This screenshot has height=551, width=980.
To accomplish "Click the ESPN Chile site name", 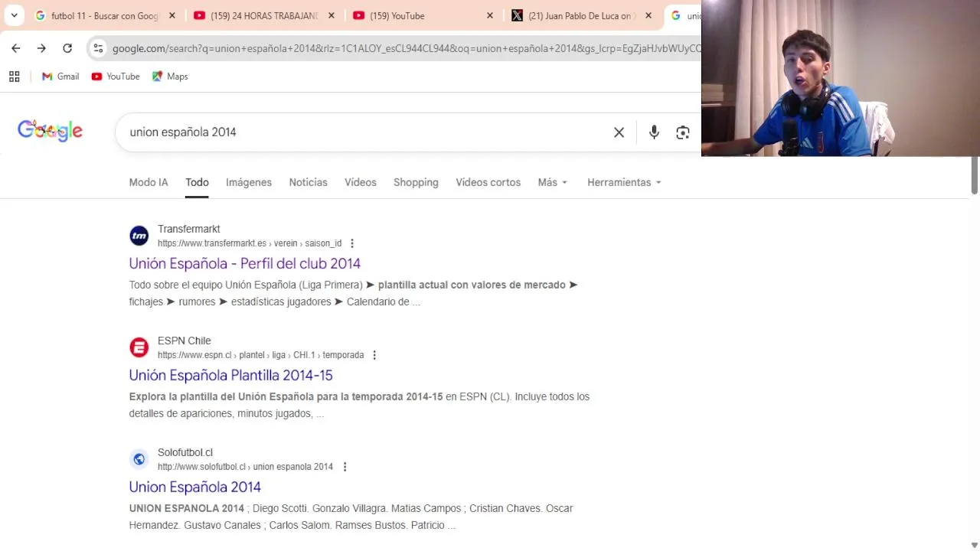I will [184, 341].
